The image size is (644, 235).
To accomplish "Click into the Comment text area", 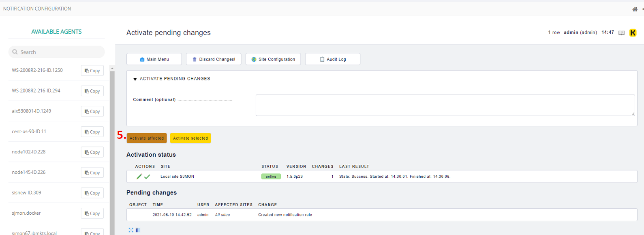I will (x=445, y=105).
